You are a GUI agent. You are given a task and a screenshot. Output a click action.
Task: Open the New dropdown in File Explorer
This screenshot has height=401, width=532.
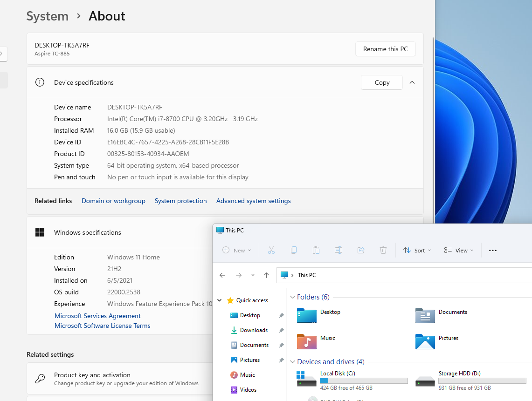[237, 250]
